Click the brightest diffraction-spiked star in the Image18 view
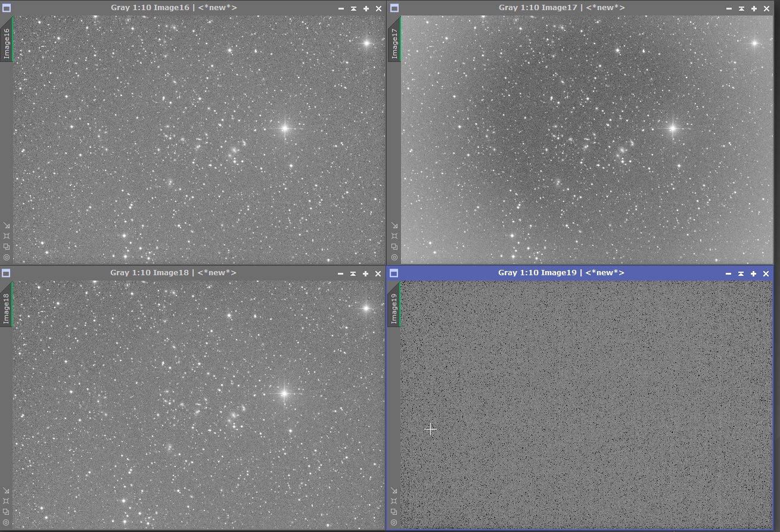The image size is (780, 532). click(284, 393)
